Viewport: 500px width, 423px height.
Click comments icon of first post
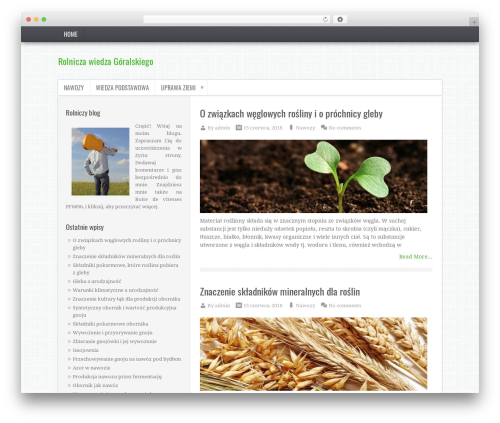pos(324,127)
